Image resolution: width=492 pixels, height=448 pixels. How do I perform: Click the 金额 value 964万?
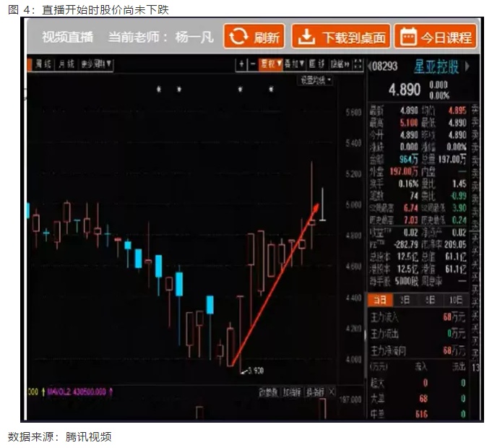[x=409, y=160]
